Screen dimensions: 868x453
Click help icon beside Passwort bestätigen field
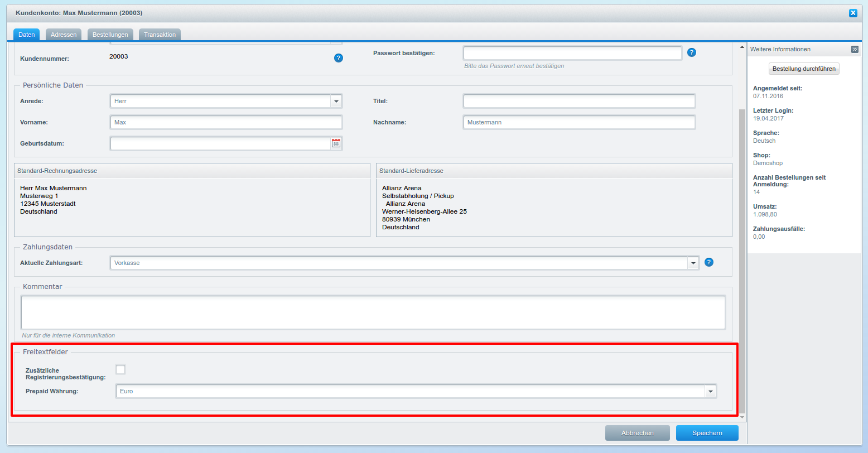click(692, 52)
